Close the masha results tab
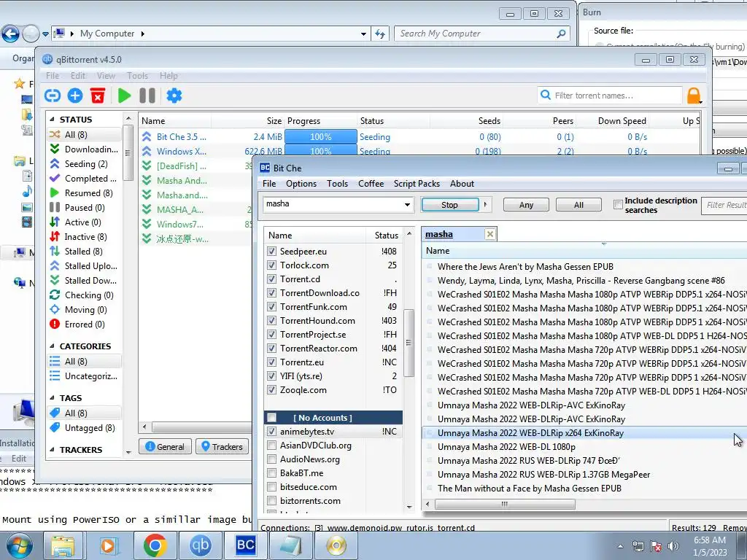 tap(489, 234)
